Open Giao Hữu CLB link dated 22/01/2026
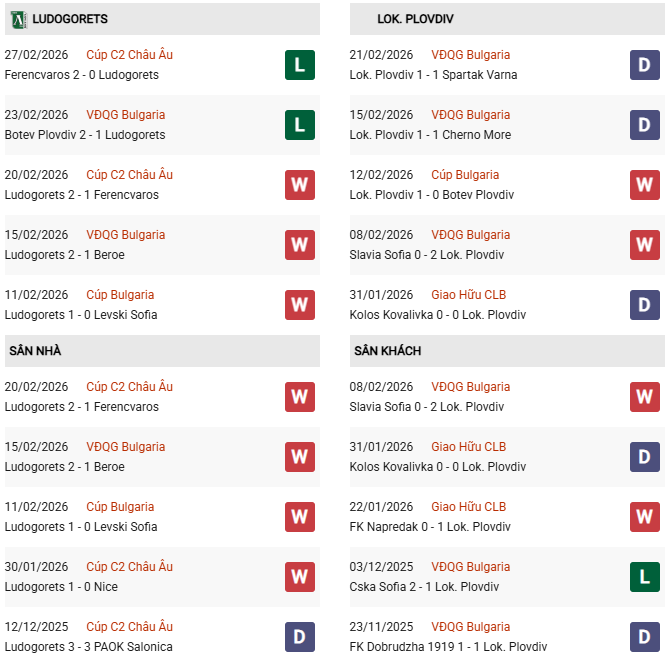This screenshot has height=657, width=666. point(468,507)
